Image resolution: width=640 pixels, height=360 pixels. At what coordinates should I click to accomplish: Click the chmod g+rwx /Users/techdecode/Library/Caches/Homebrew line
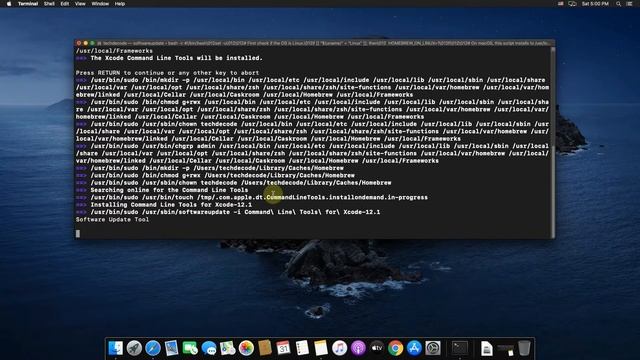click(x=222, y=176)
